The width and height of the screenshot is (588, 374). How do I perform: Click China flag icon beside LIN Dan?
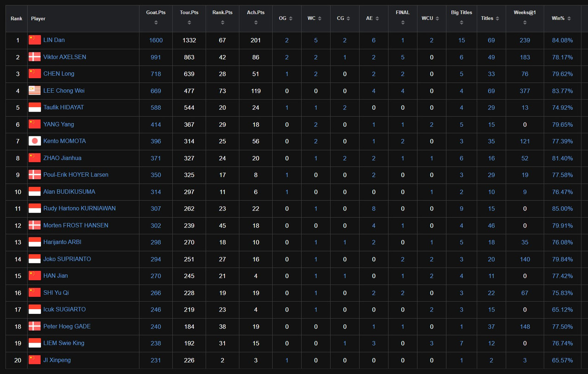[34, 40]
